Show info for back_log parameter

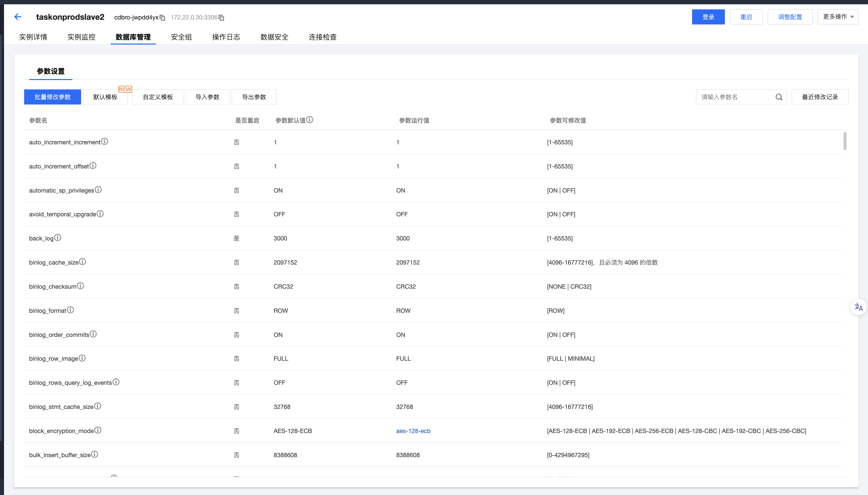58,238
